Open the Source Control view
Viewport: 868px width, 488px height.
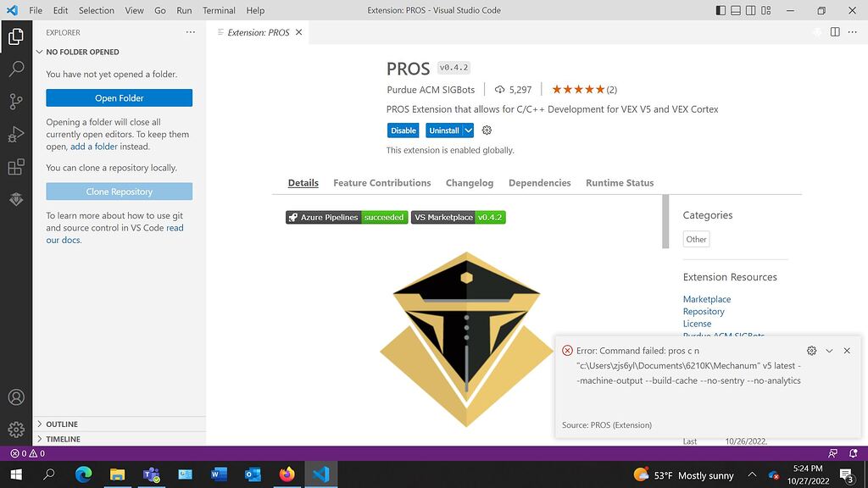point(15,102)
